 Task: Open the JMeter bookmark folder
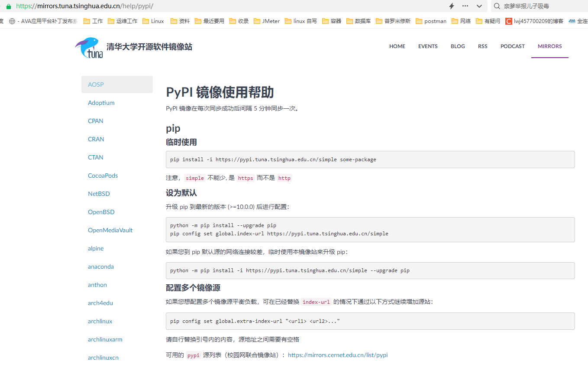pos(267,21)
